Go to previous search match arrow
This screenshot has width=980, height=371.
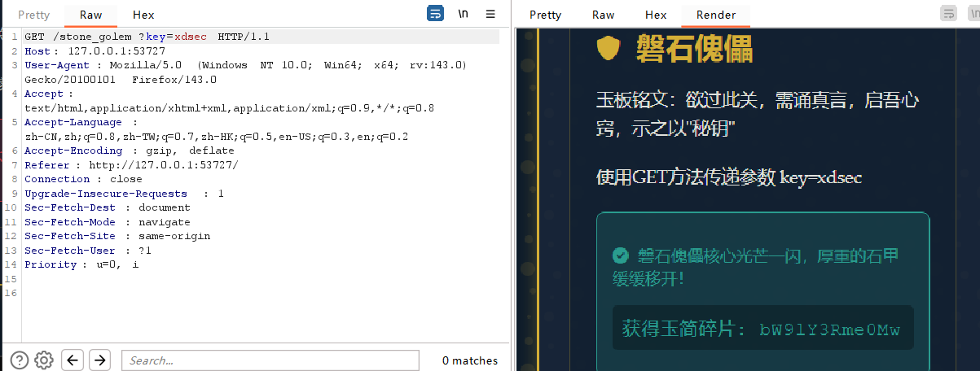tap(73, 360)
